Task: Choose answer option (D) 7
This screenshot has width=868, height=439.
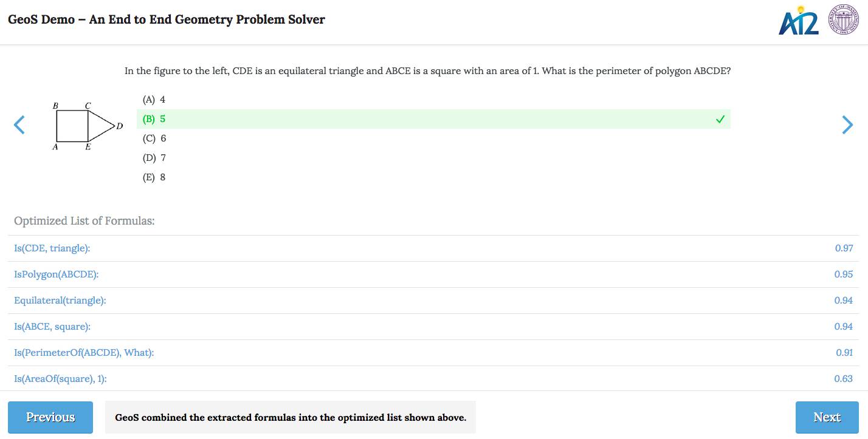Action: point(154,158)
